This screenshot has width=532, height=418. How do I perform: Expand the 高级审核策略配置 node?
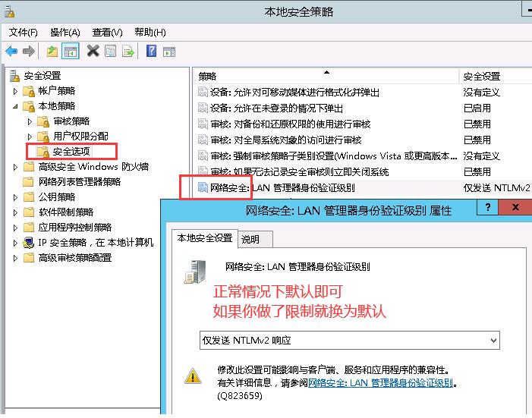[x=15, y=258]
